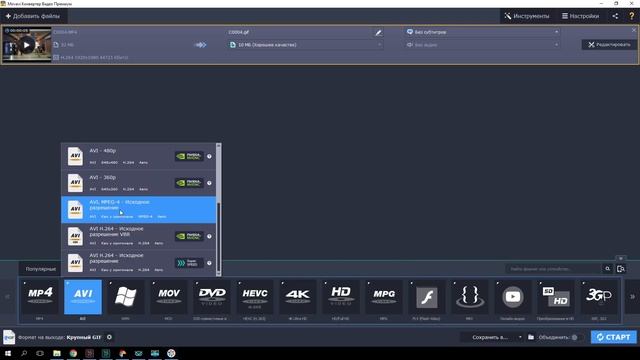Open Task View on the taskbar
Viewport: 640px width, 360px height.
tap(40, 353)
